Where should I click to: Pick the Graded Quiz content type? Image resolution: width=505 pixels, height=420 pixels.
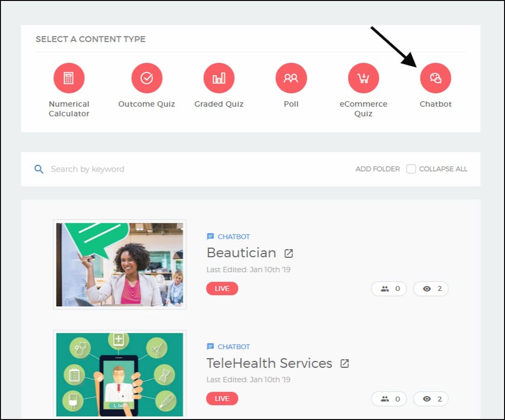(219, 78)
